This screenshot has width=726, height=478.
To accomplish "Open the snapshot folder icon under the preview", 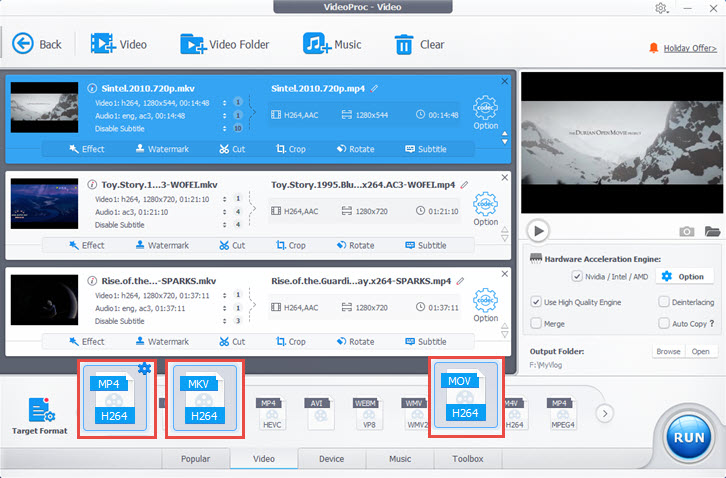I will point(713,231).
